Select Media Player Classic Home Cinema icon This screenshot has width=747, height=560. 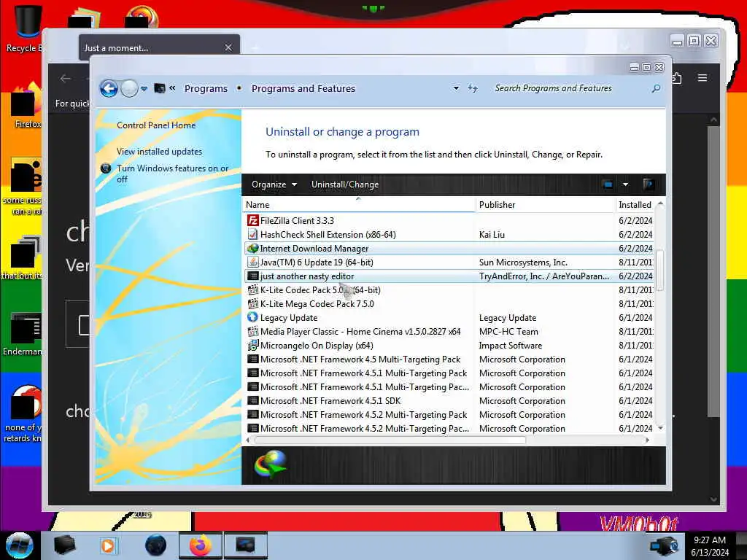253,332
